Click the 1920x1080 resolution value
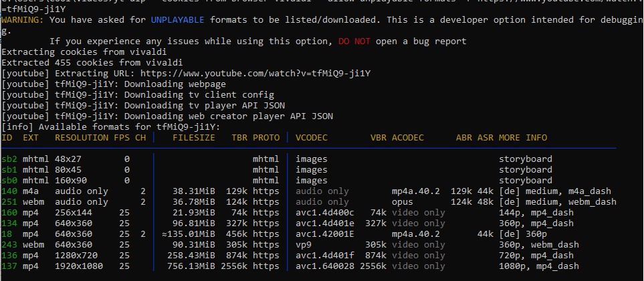This screenshot has height=281, width=644. (81, 266)
